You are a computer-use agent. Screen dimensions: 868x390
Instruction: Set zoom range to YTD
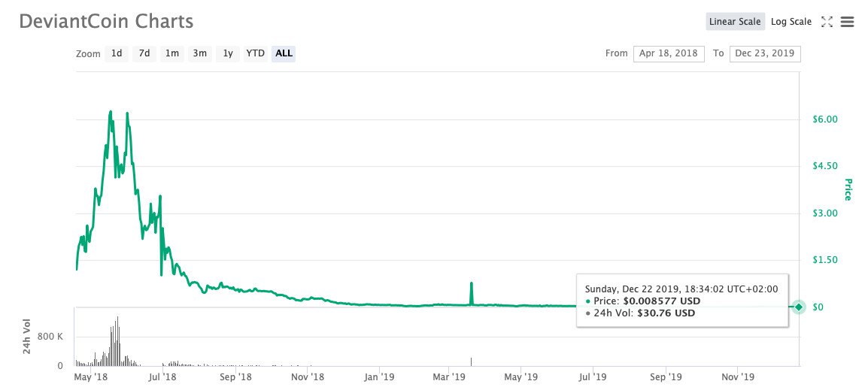point(255,53)
